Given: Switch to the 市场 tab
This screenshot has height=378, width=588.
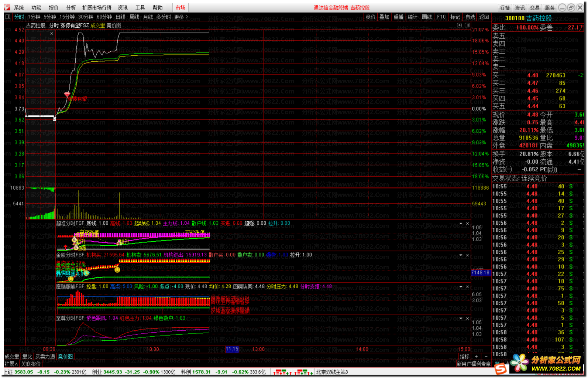Looking at the screenshot, I should click(180, 8).
